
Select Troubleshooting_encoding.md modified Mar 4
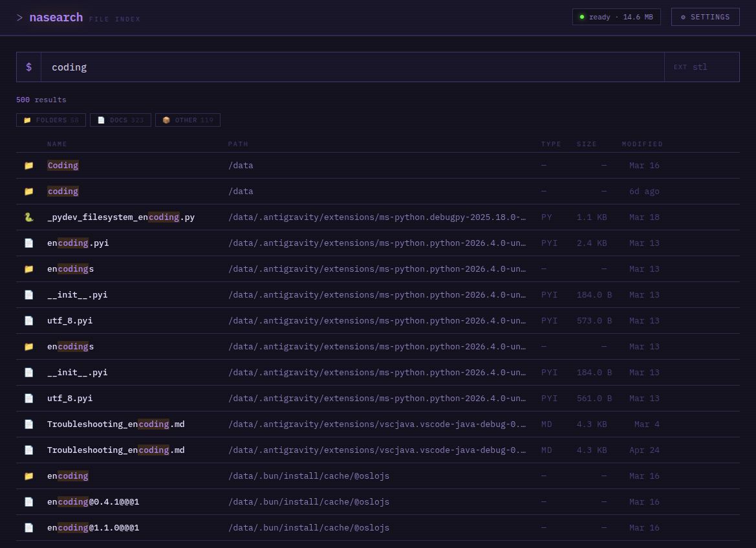tap(116, 424)
